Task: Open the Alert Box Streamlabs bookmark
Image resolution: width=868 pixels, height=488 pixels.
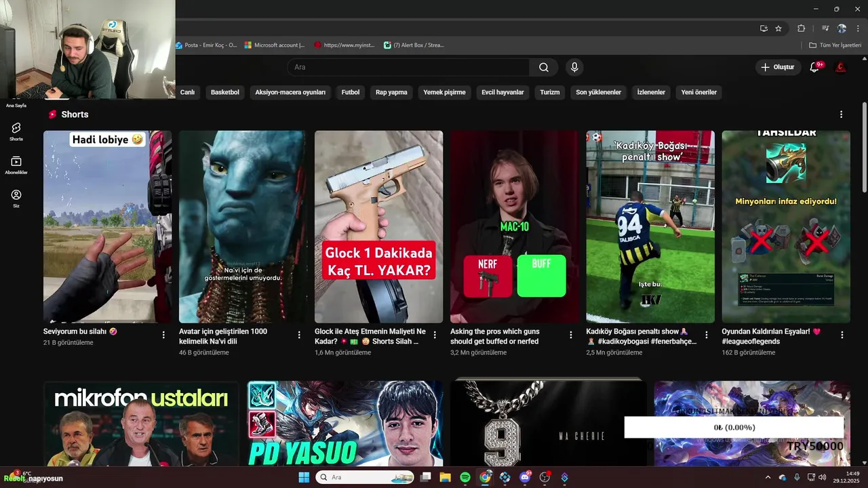Action: (x=414, y=45)
